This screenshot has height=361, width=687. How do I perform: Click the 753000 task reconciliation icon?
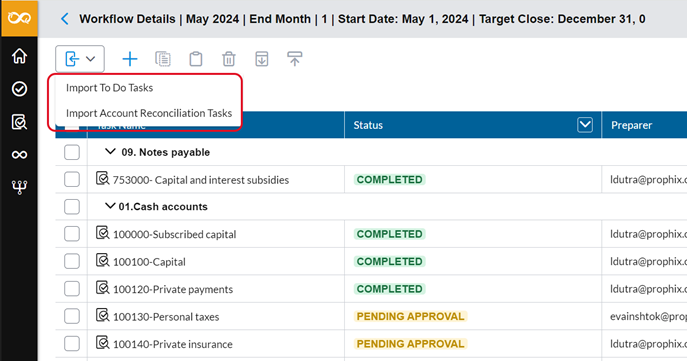pyautogui.click(x=103, y=178)
